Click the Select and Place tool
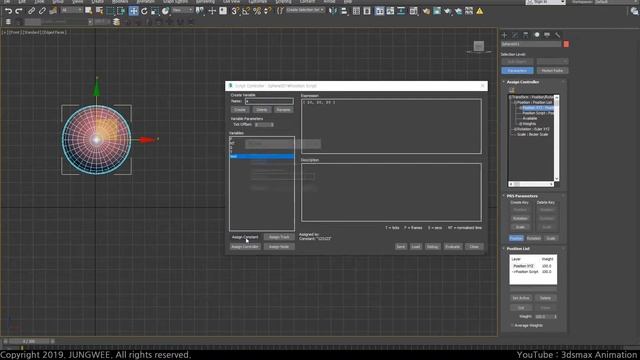 tap(165, 11)
